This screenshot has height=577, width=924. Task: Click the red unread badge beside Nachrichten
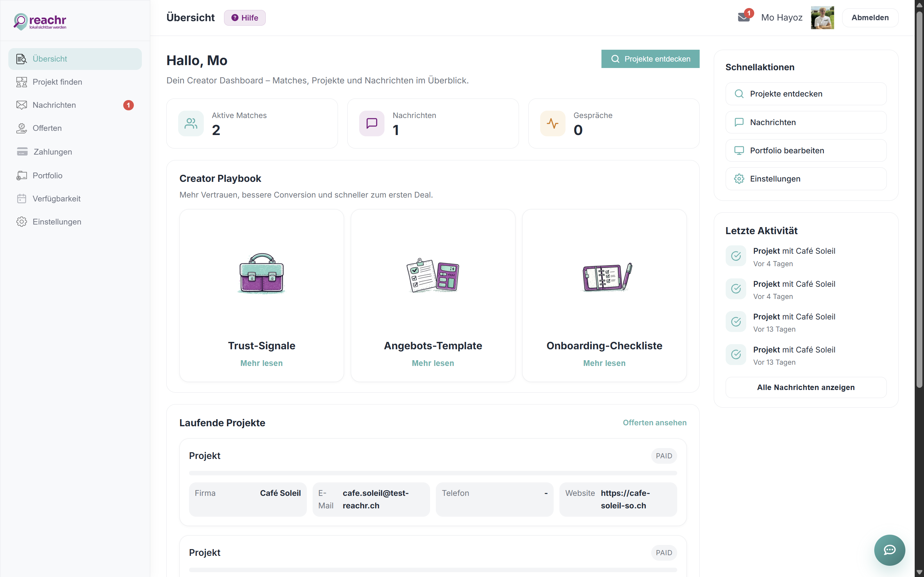128,105
